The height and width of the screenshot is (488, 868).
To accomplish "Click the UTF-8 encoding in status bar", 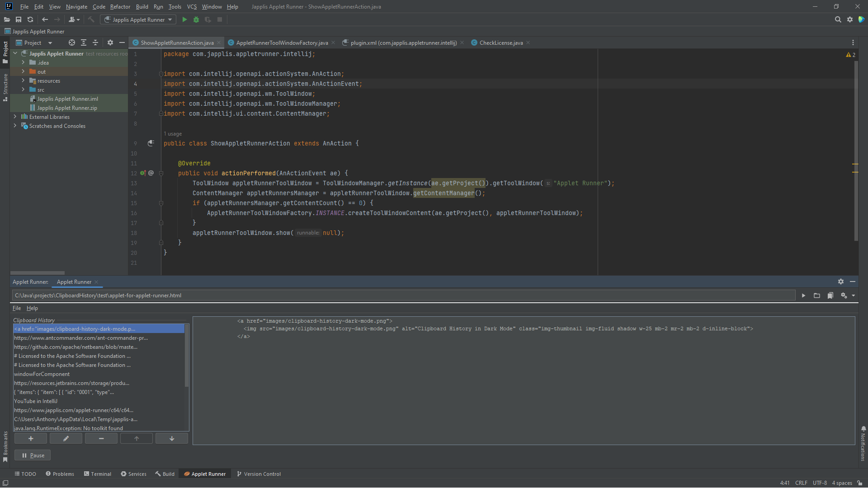I will pos(820,483).
